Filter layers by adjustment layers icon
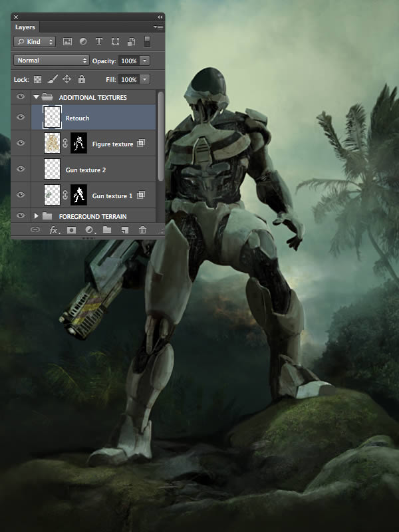Screen dimensions: 399x532 [83, 42]
